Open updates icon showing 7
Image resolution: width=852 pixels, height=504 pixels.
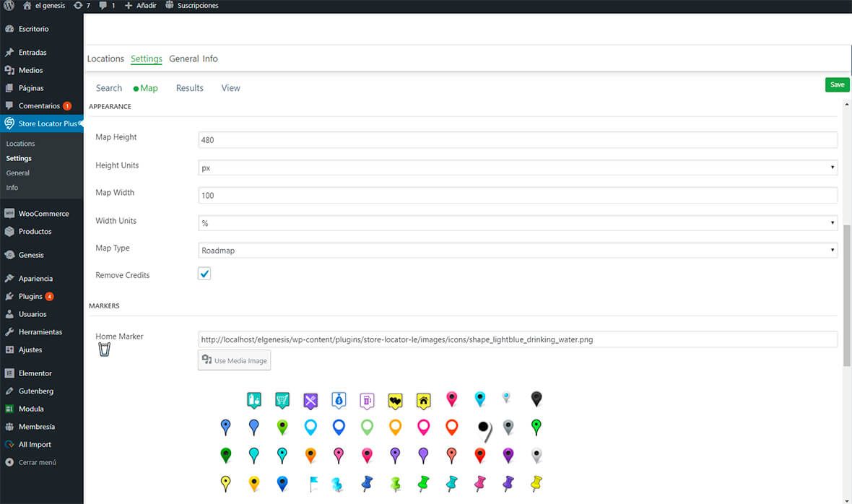(x=82, y=6)
